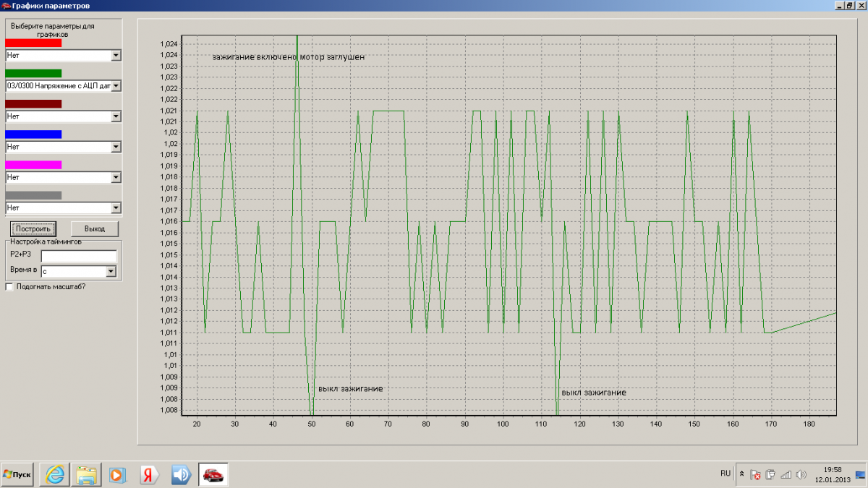Expand the parameter dropdown under the blue swatch
Viewport: 868px width, 488px height.
tap(116, 147)
